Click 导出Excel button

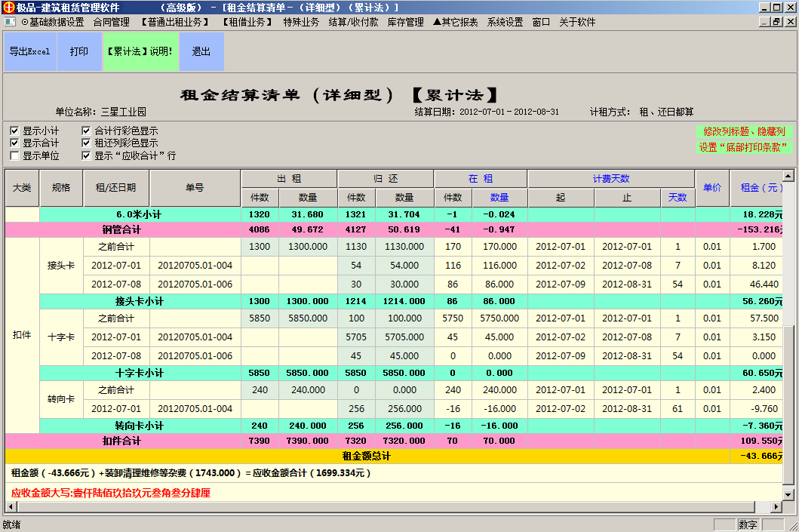coord(30,51)
